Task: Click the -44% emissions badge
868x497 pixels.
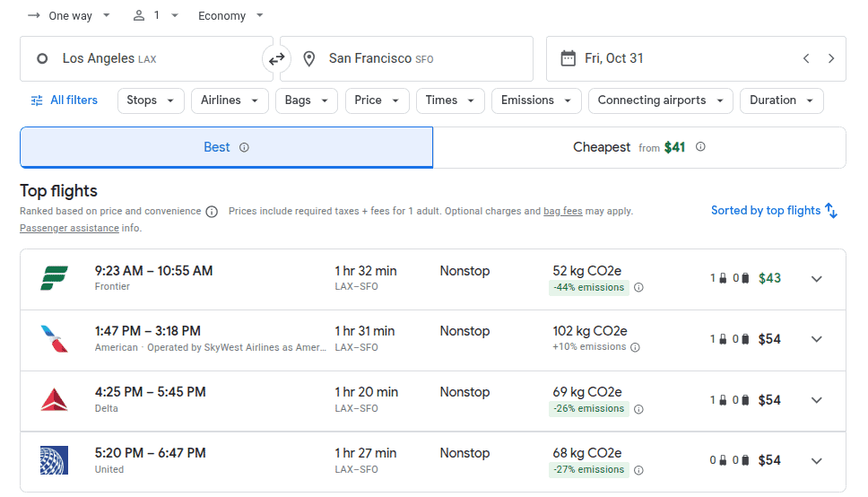Action: pos(589,288)
